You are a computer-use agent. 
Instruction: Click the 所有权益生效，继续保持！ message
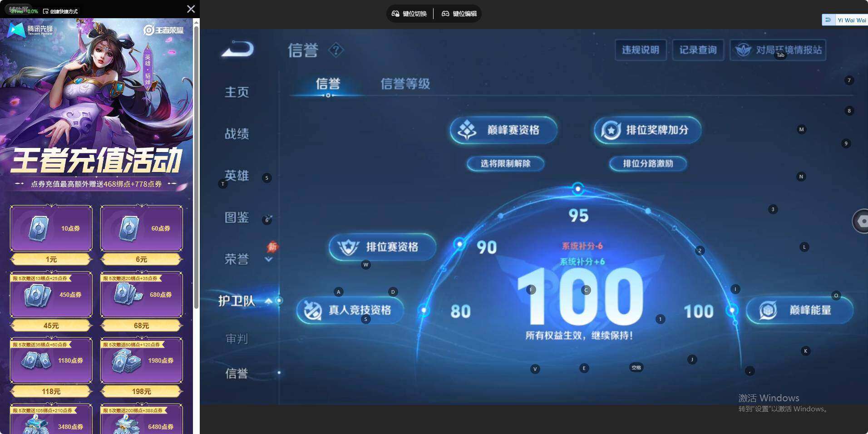click(x=579, y=335)
